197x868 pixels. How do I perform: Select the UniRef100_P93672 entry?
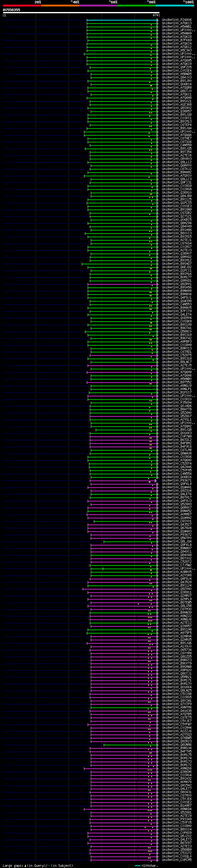[177, 535]
